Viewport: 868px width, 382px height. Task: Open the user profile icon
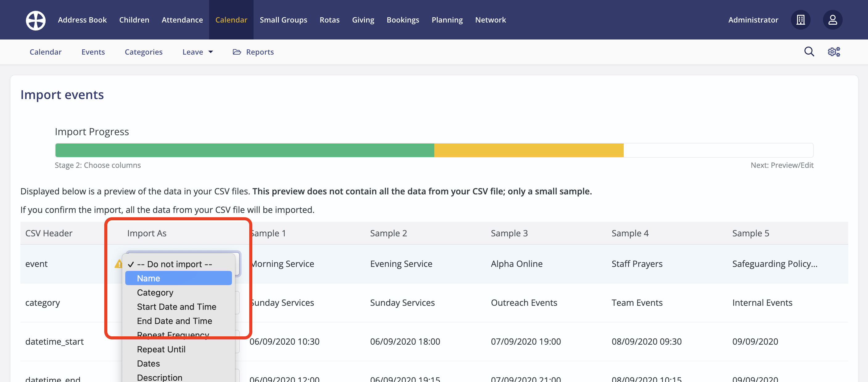832,20
